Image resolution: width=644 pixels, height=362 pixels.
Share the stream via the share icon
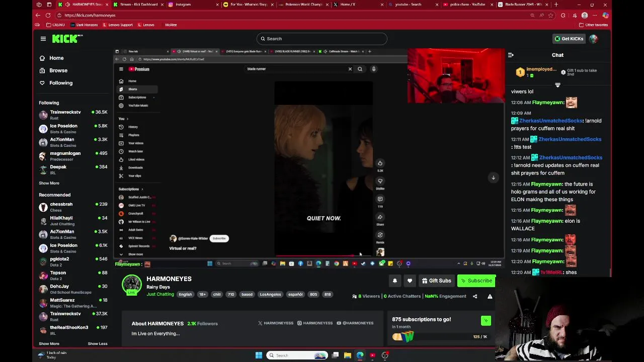475,297
